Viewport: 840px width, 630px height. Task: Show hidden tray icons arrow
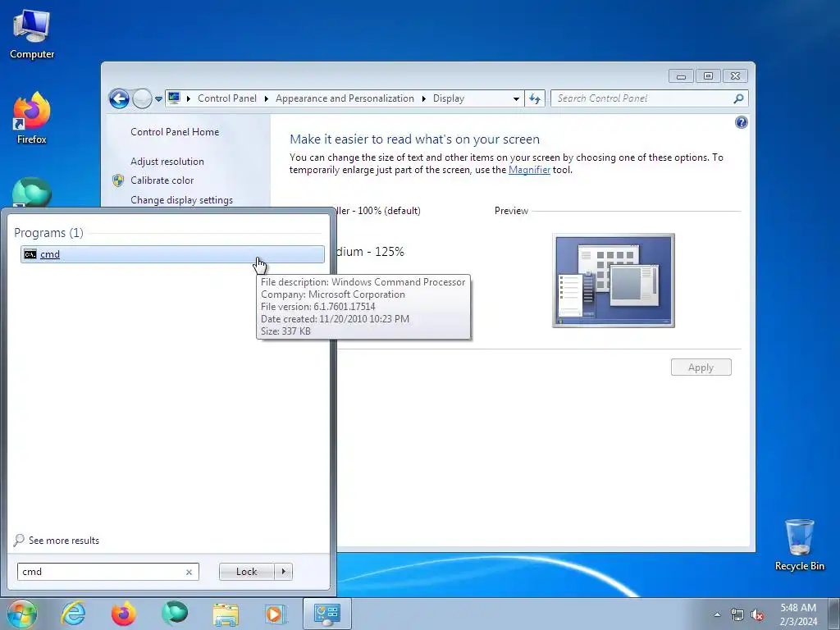[717, 614]
